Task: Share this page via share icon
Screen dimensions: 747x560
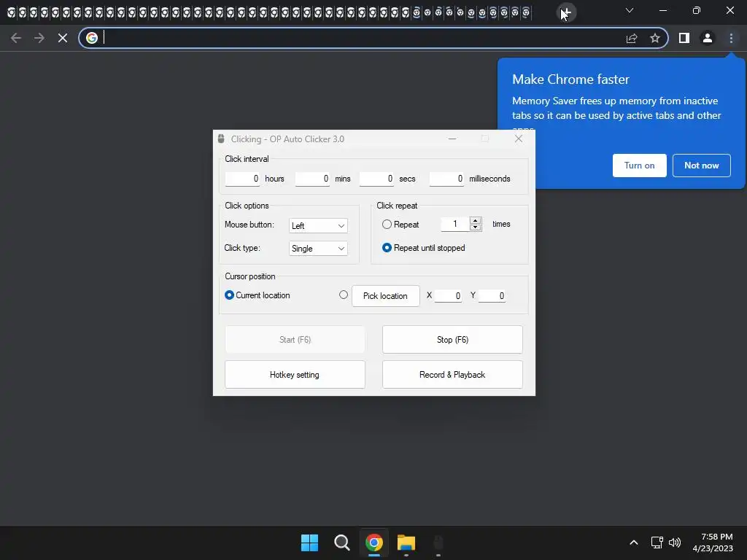Action: coord(632,38)
